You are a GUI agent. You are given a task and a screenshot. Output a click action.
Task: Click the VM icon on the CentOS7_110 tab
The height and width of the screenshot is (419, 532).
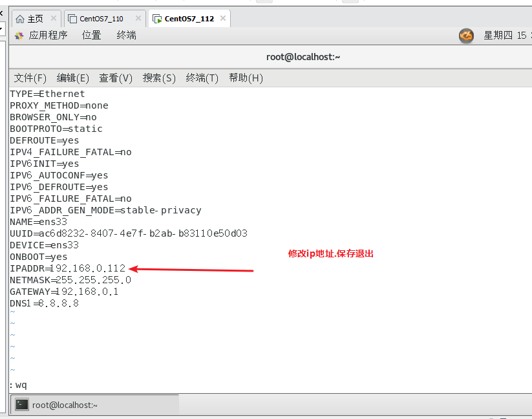[x=72, y=19]
